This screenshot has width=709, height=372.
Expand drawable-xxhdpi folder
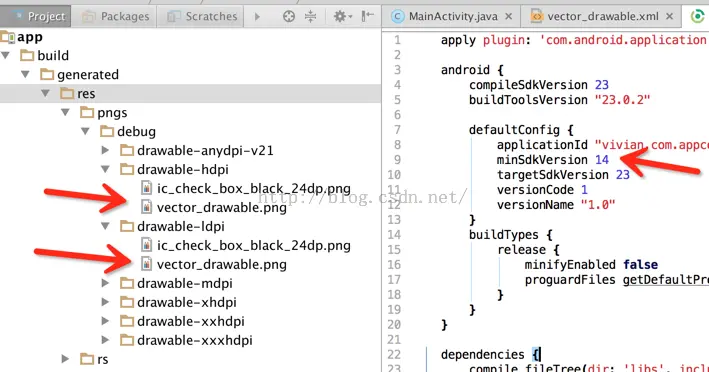pos(105,321)
